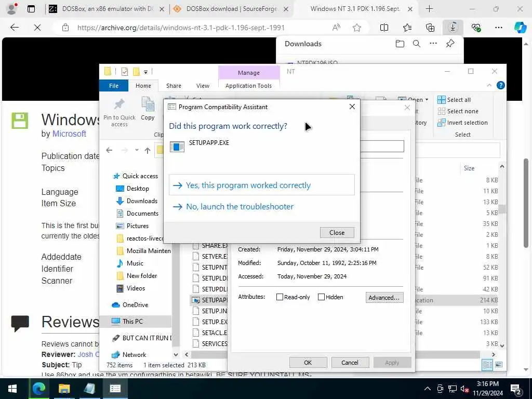Open Windows Start menu
This screenshot has width=532, height=399.
pos(12,389)
